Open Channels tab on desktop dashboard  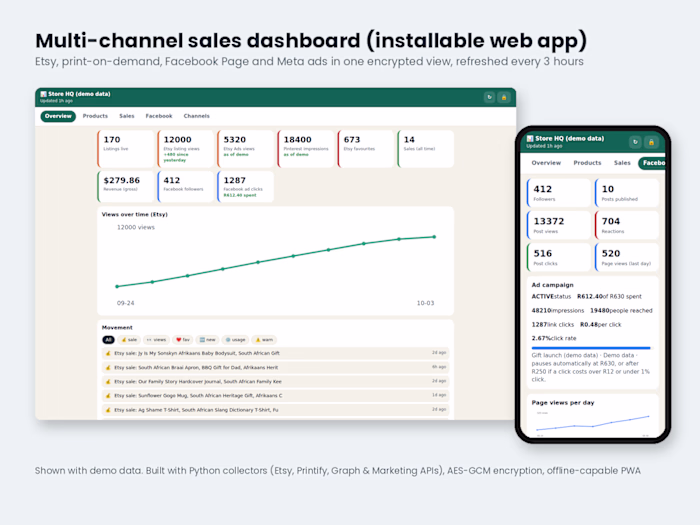tap(196, 116)
